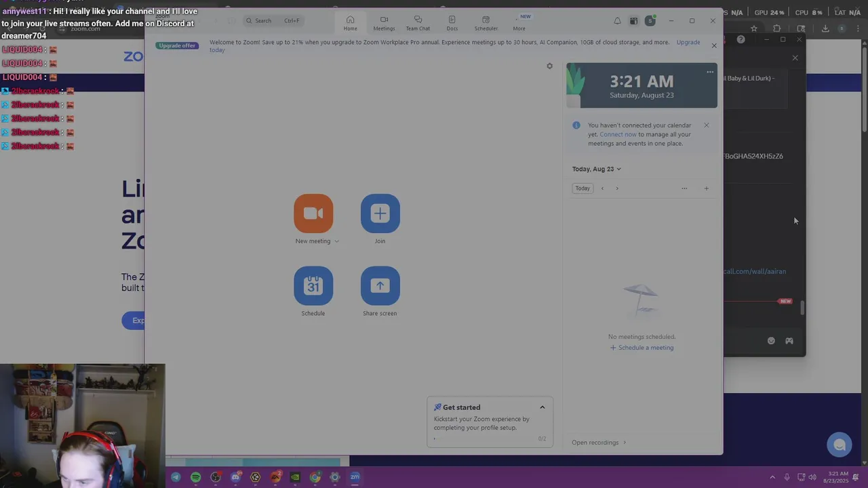Click the help question icon in background window
Image resolution: width=868 pixels, height=488 pixels.
pyautogui.click(x=741, y=39)
